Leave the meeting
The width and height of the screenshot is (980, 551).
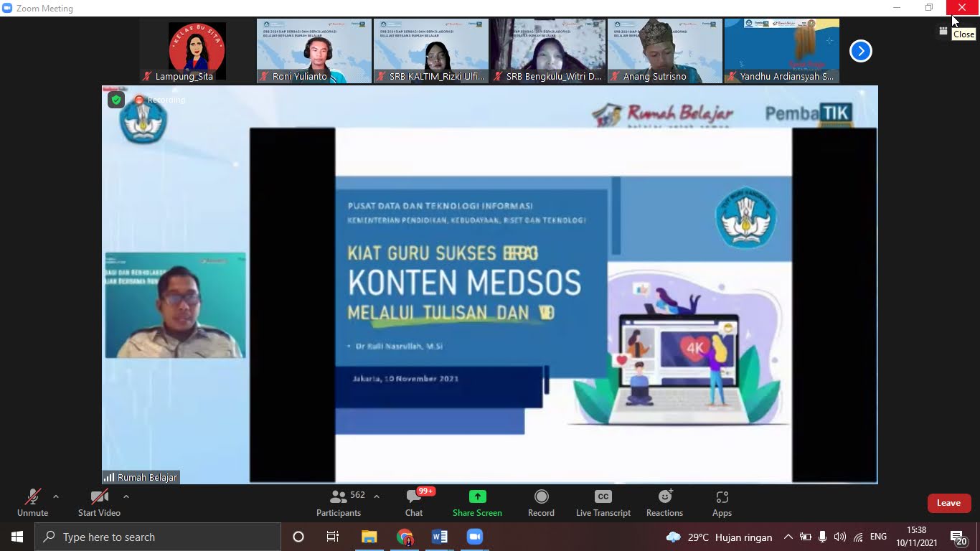[x=948, y=503]
